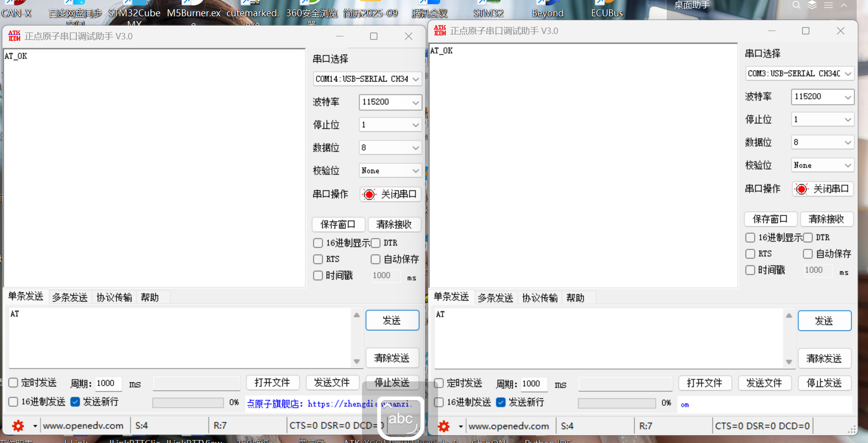Open baud rate dropdown in COM14 window
This screenshot has height=443, width=868.
[x=391, y=102]
